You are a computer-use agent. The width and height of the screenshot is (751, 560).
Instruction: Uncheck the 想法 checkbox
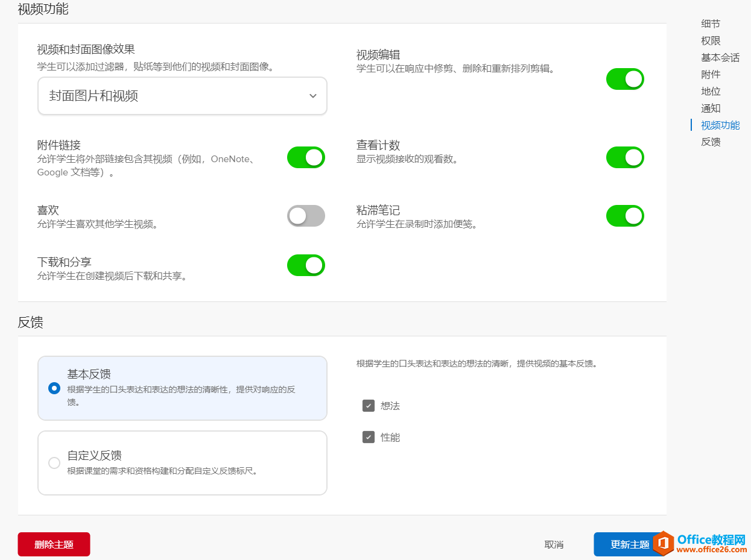tap(369, 406)
